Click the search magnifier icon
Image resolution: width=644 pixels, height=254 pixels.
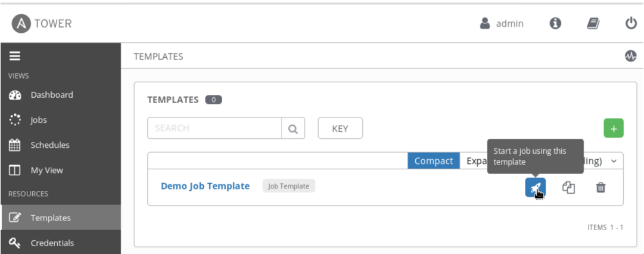(x=293, y=128)
